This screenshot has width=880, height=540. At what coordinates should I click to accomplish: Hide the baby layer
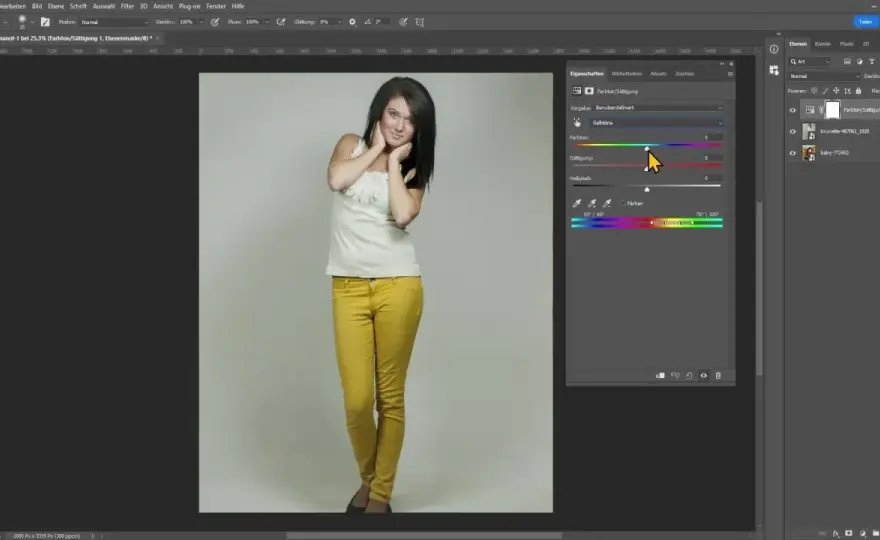(x=792, y=153)
